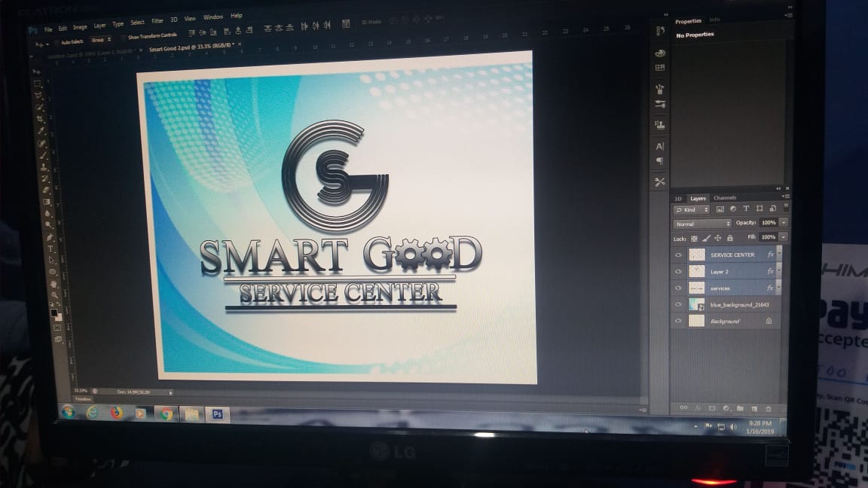868x488 pixels.
Task: Select the Eraser tool
Action: tap(45, 190)
